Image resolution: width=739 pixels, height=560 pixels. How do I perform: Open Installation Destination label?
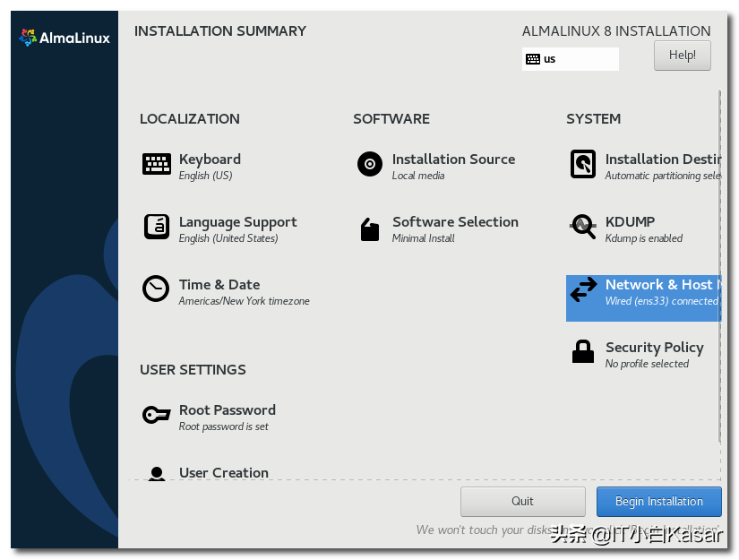tap(663, 159)
